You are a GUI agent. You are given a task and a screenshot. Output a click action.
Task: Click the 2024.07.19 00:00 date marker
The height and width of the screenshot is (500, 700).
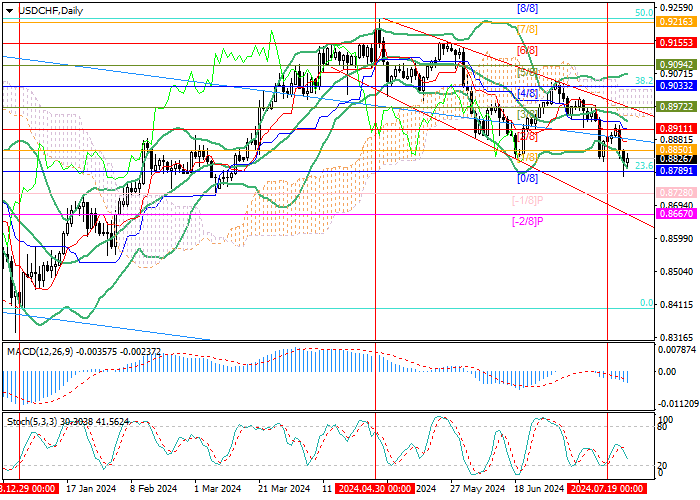607,488
